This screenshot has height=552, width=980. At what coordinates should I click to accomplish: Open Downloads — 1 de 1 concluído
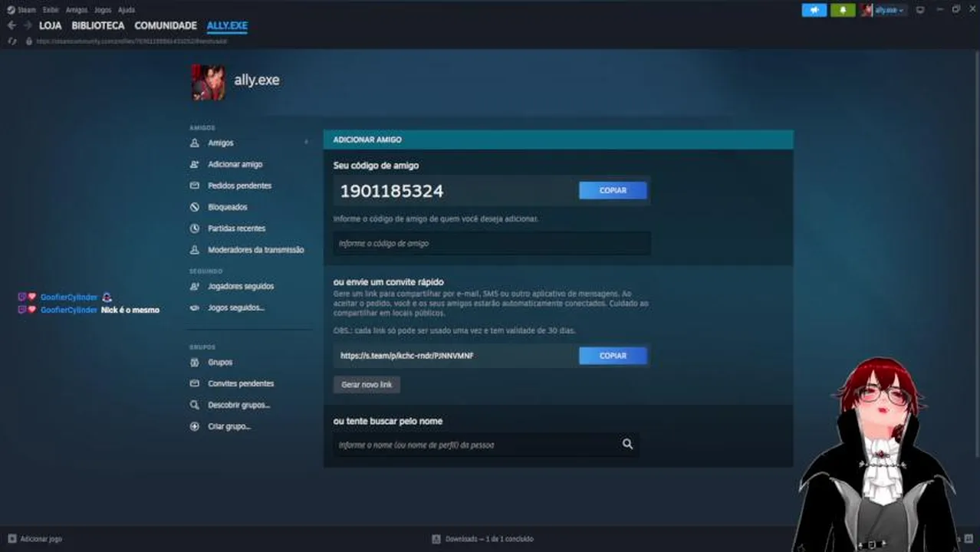point(488,539)
